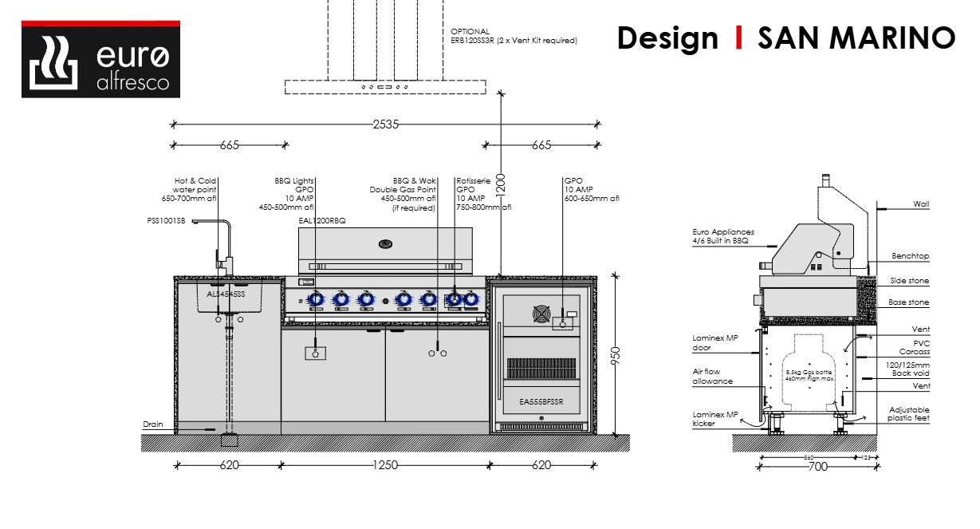Click the 1250 bottom dimension value

coord(384,465)
